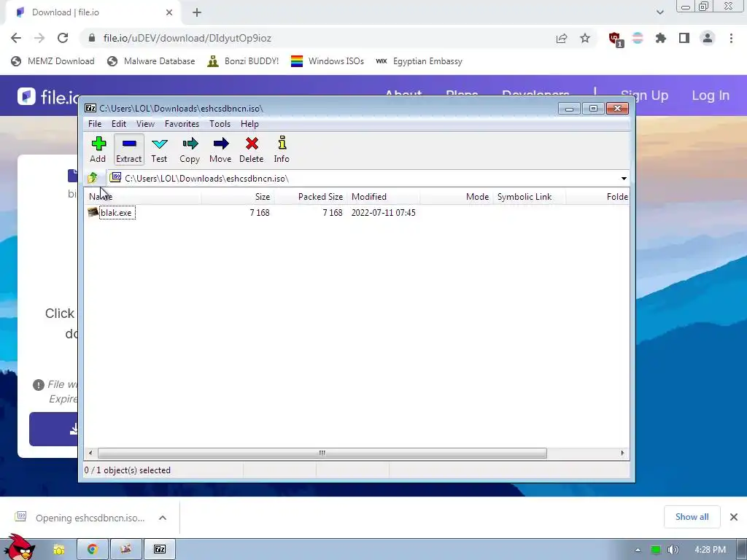747x560 pixels.
Task: Open a new Chrome tab
Action: [x=197, y=12]
